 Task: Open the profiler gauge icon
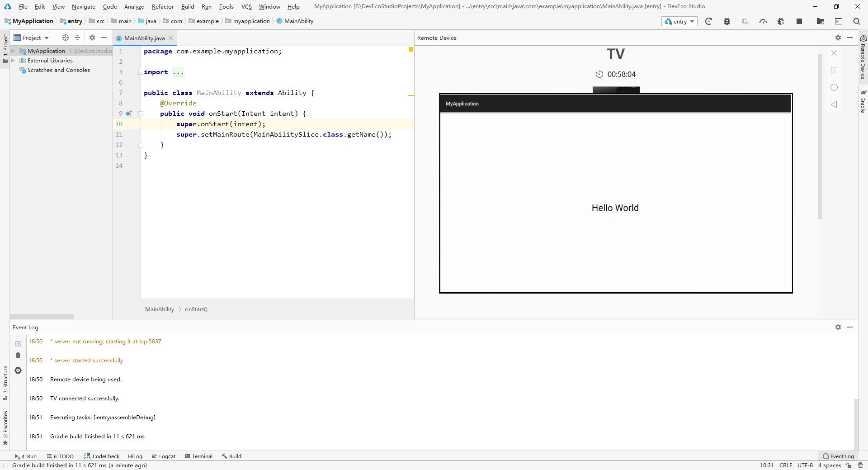[x=763, y=21]
